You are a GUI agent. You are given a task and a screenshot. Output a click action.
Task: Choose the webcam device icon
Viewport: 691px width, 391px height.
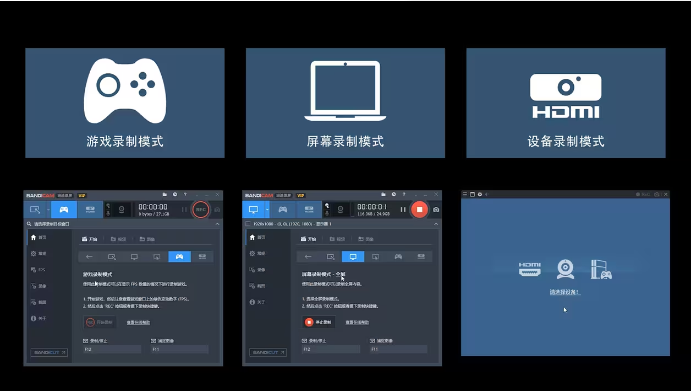tap(565, 269)
